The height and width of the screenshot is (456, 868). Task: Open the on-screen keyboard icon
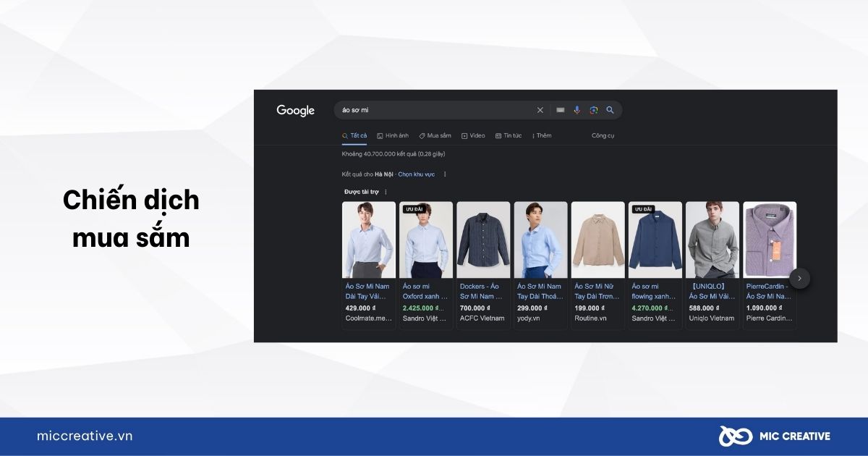[x=560, y=110]
